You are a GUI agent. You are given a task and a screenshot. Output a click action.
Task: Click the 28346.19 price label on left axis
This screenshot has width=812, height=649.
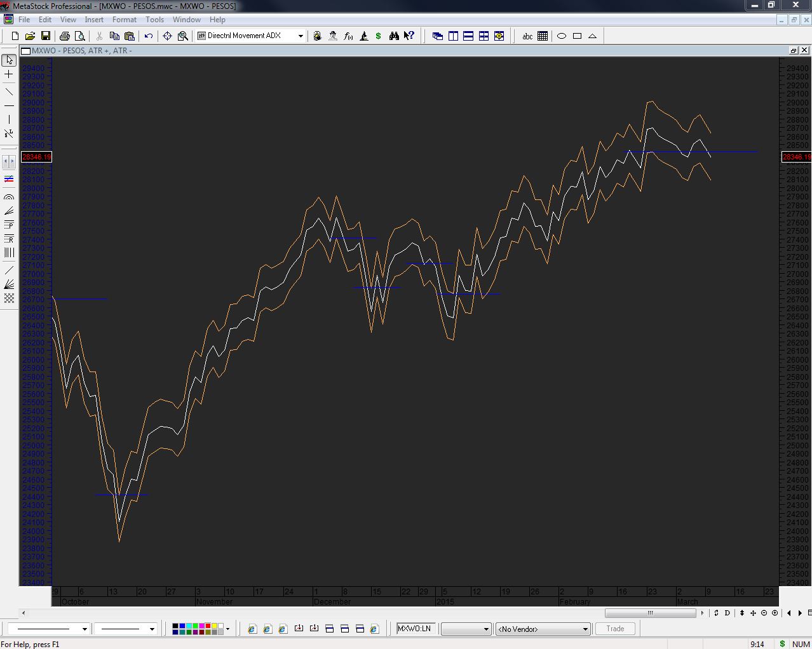point(36,157)
